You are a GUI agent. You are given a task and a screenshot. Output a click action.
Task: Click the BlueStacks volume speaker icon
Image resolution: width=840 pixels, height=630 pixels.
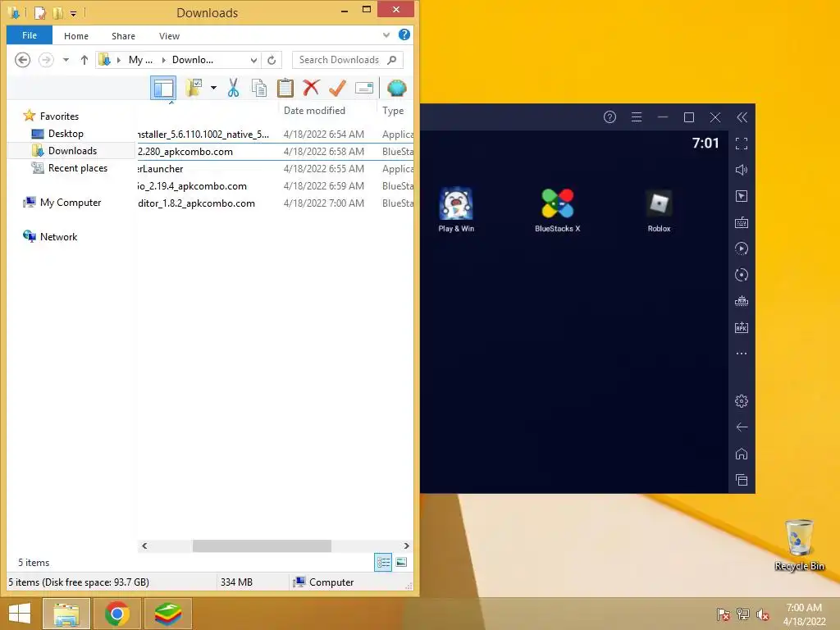(x=742, y=170)
